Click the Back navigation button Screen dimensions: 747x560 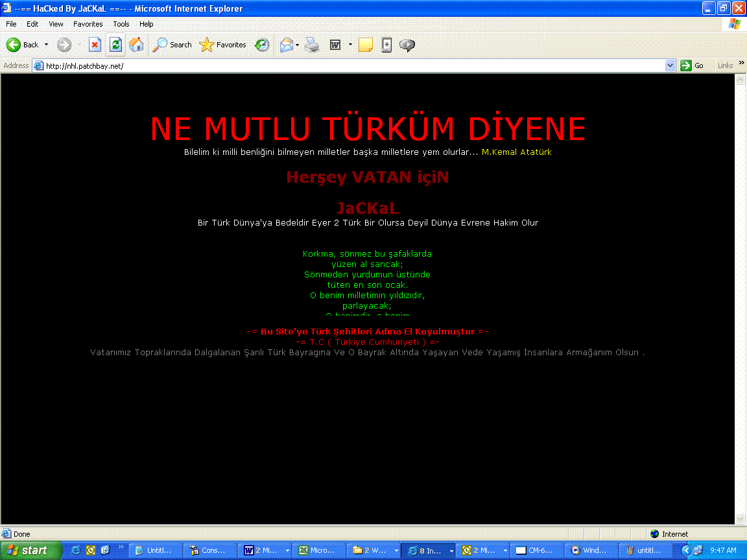point(23,45)
